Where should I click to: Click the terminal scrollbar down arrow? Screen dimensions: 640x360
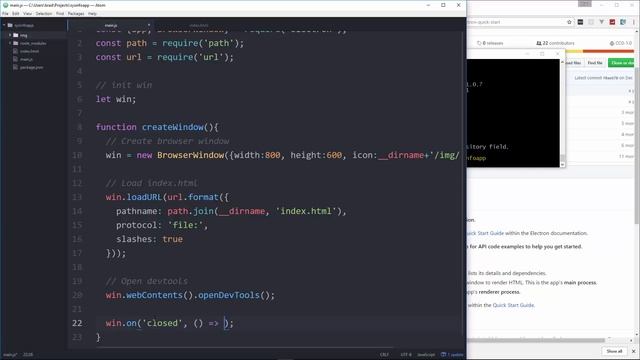(563, 164)
